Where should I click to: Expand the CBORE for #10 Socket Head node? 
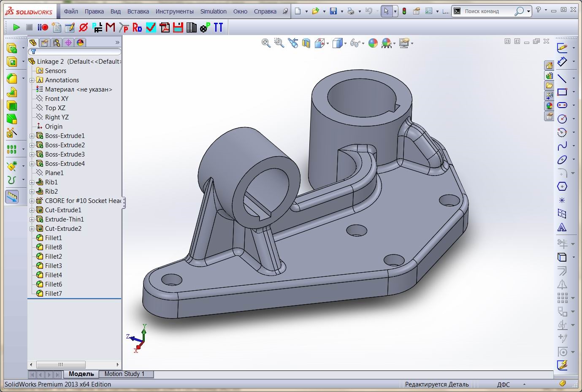click(32, 201)
